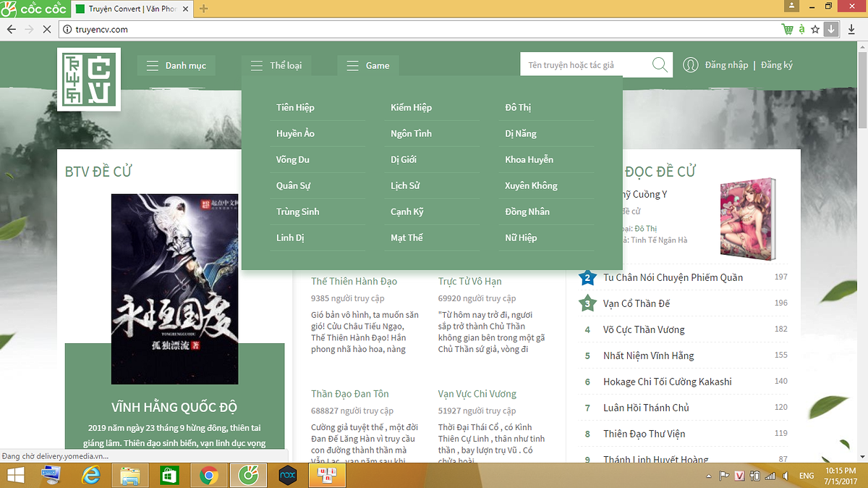Image resolution: width=868 pixels, height=488 pixels.
Task: Expand the Danh mục dropdown menu
Action: pyautogui.click(x=176, y=66)
